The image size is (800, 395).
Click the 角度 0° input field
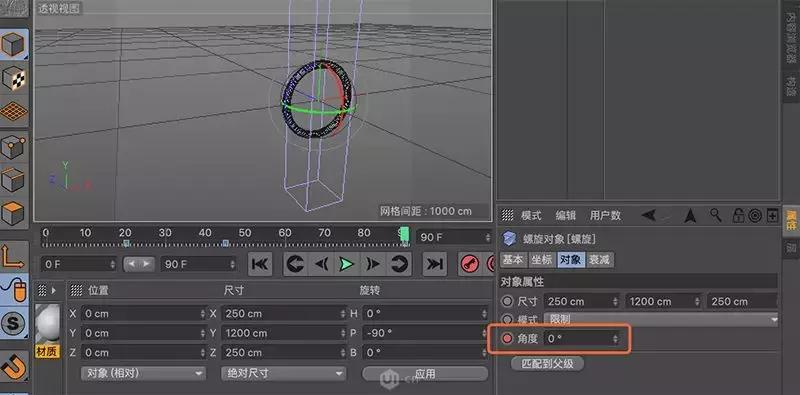582,338
